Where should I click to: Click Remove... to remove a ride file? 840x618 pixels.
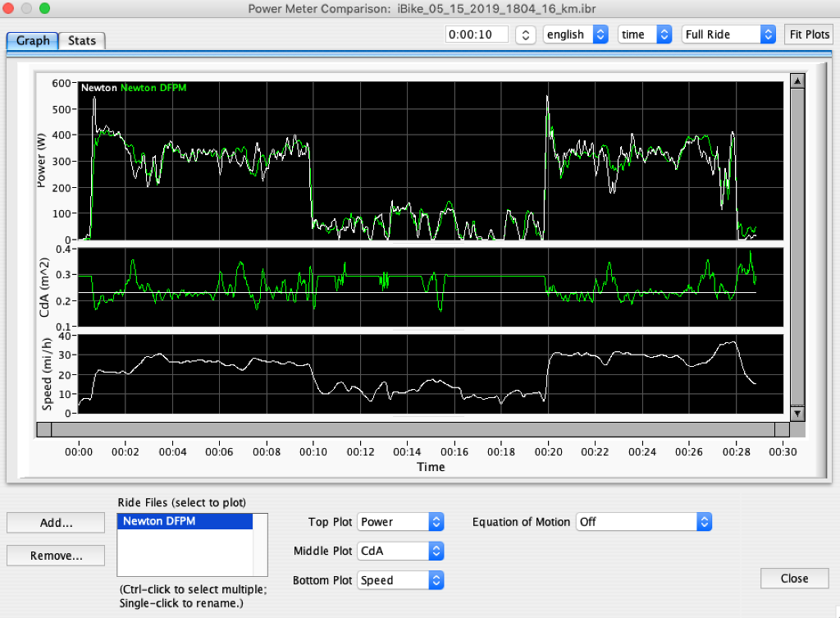coord(55,555)
